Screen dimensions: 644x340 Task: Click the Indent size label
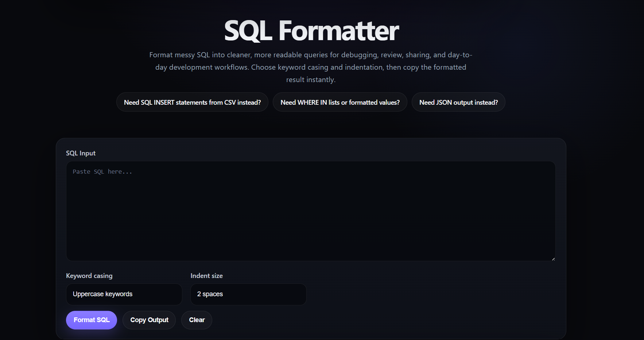(207, 276)
